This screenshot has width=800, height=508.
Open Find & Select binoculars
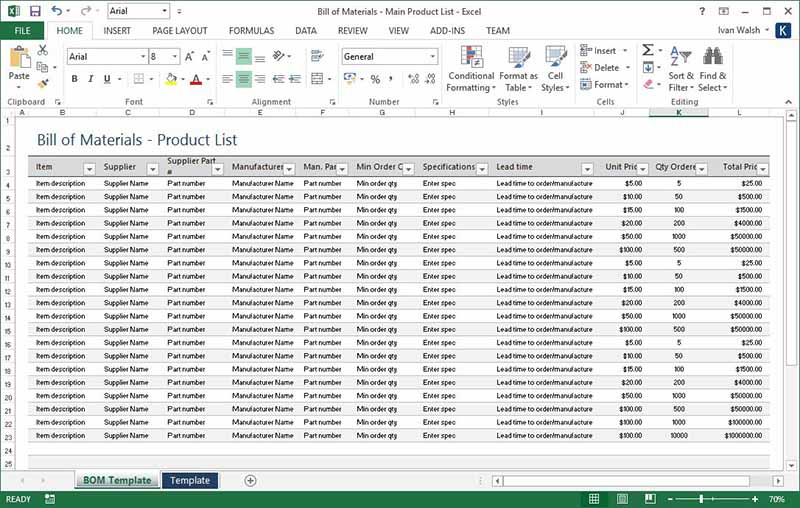tap(712, 69)
